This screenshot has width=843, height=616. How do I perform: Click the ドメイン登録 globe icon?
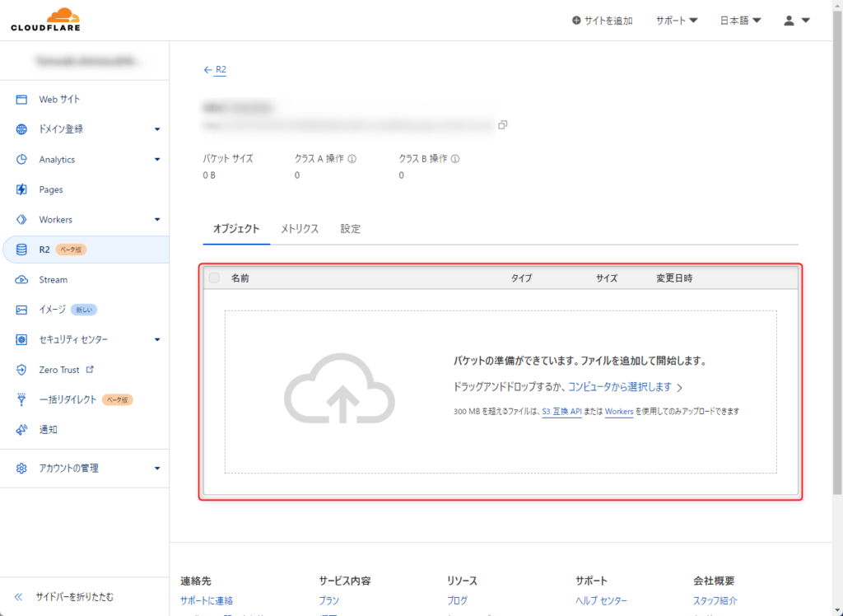coord(21,129)
